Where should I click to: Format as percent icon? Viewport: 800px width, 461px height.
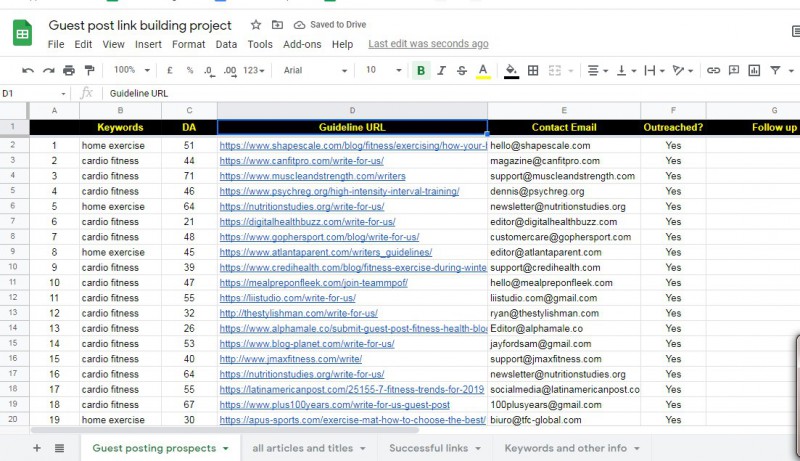point(190,70)
